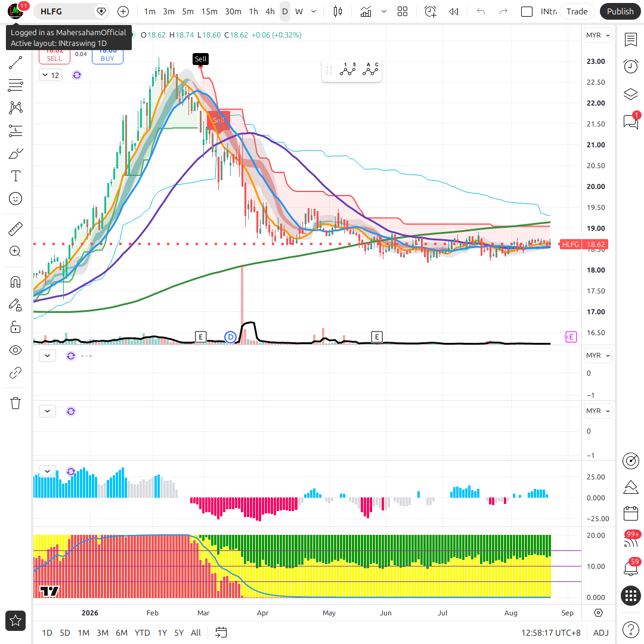Remove drawings with trash icon
Screen dimensions: 644x644
tap(16, 403)
